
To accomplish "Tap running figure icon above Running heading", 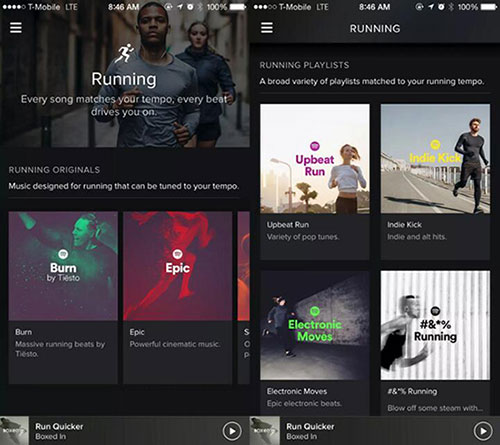I will point(124,53).
